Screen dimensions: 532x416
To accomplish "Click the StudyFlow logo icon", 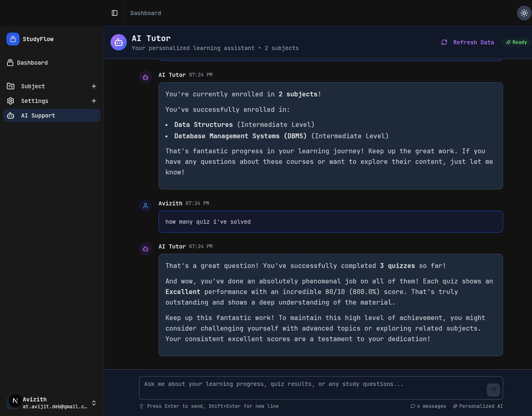I will pyautogui.click(x=13, y=39).
